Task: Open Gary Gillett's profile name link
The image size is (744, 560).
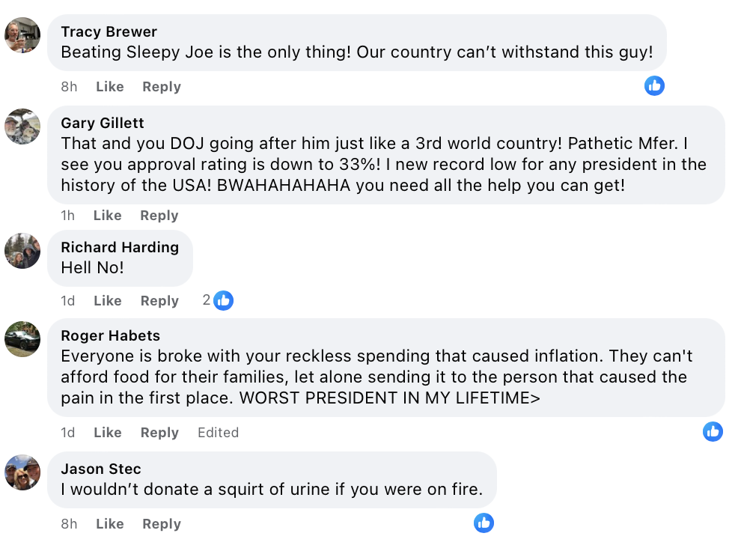Action: tap(103, 123)
